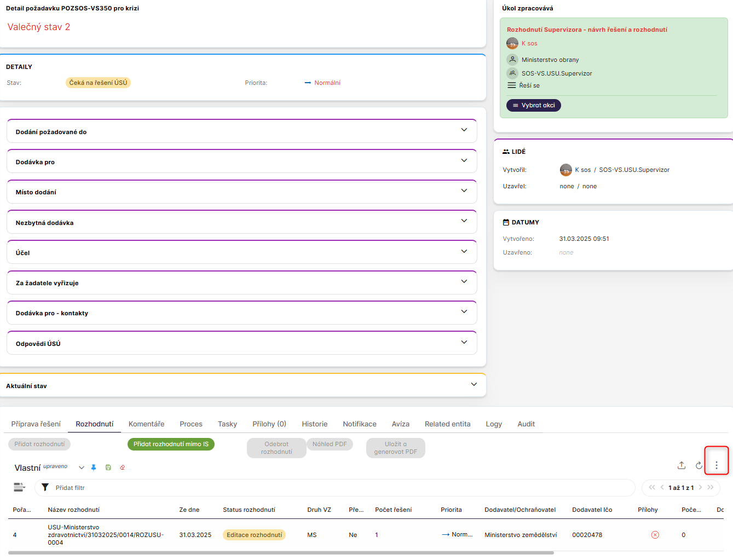Open the three-dot more options menu

point(716,465)
